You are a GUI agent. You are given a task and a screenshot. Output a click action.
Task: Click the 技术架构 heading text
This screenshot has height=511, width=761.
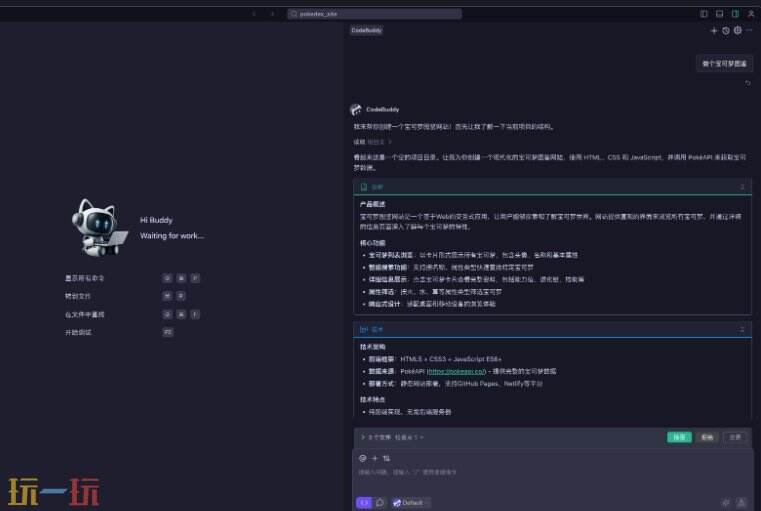point(373,347)
